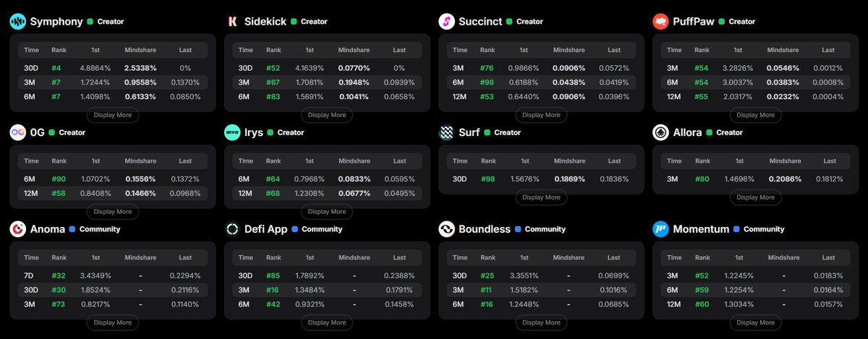This screenshot has width=868, height=339.
Task: Select the Mindshare column header in Symphony table
Action: pos(140,50)
